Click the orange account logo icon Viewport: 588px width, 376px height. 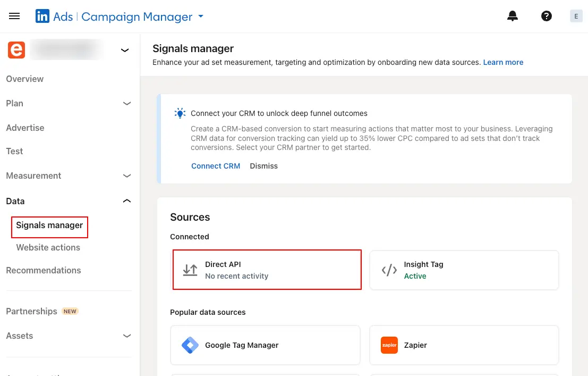[x=16, y=50]
